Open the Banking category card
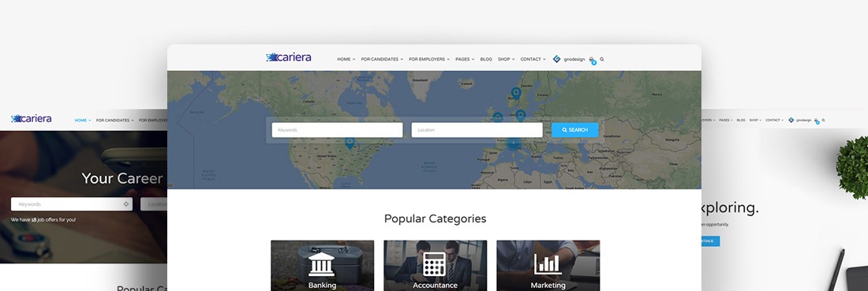 [322, 266]
